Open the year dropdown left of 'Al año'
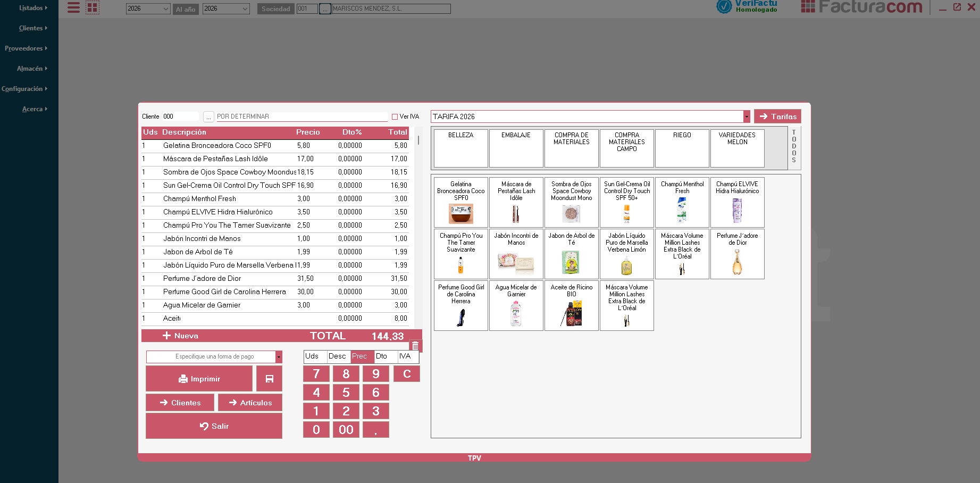The image size is (980, 483). tap(148, 9)
